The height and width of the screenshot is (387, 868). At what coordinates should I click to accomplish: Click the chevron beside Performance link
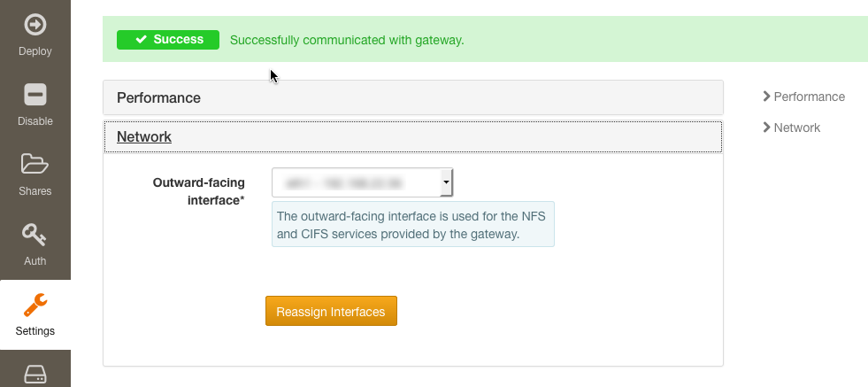pos(767,97)
